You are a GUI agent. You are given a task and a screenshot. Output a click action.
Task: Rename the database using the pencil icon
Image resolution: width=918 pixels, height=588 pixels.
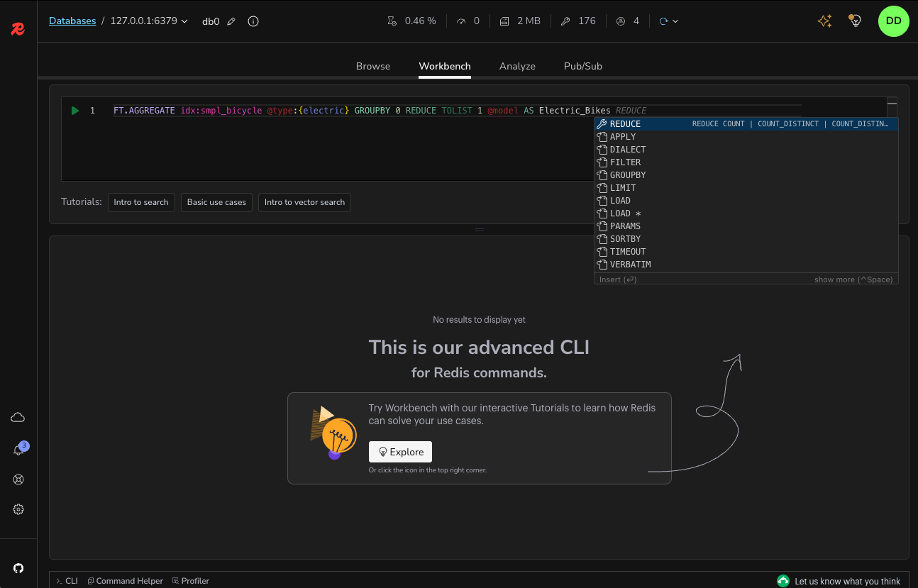coord(231,21)
